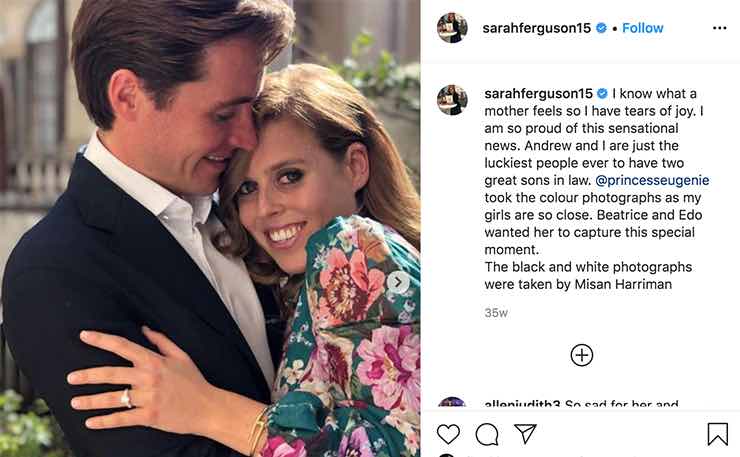Open the sarahferguson15 username in the header
This screenshot has width=740, height=457.
coord(537,28)
